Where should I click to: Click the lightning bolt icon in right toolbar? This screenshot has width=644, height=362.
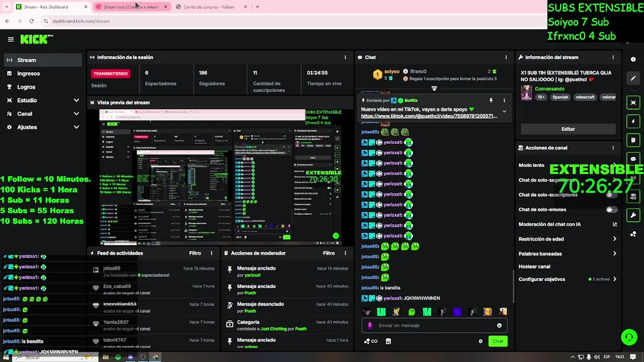(x=633, y=121)
